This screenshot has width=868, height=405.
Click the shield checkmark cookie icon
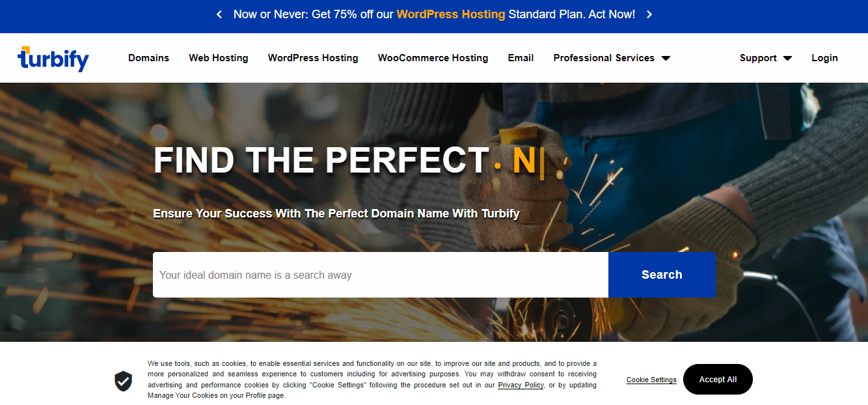(123, 380)
